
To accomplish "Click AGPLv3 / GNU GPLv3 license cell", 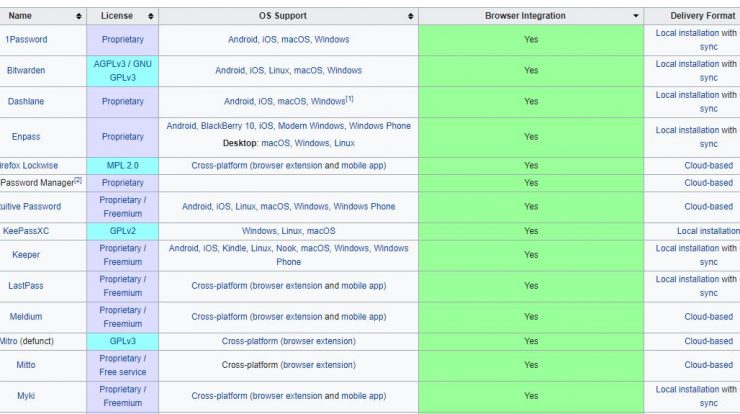I will pos(123,71).
